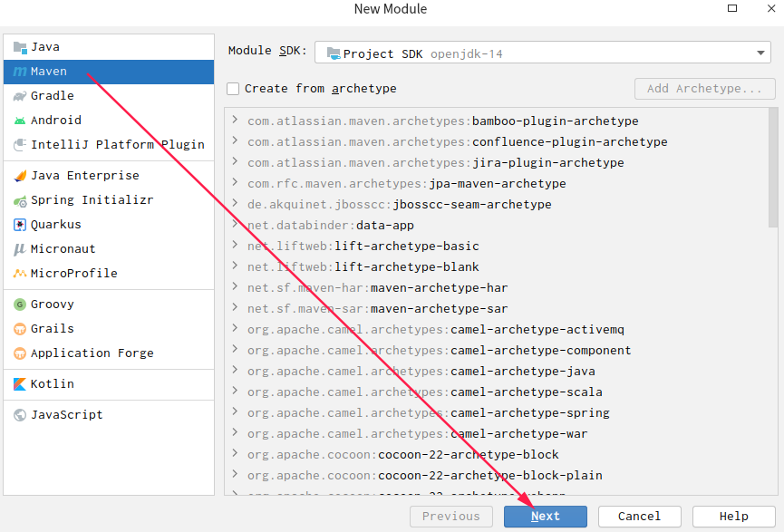Choose Java Enterprise in the list
This screenshot has height=532, width=784.
(109, 176)
